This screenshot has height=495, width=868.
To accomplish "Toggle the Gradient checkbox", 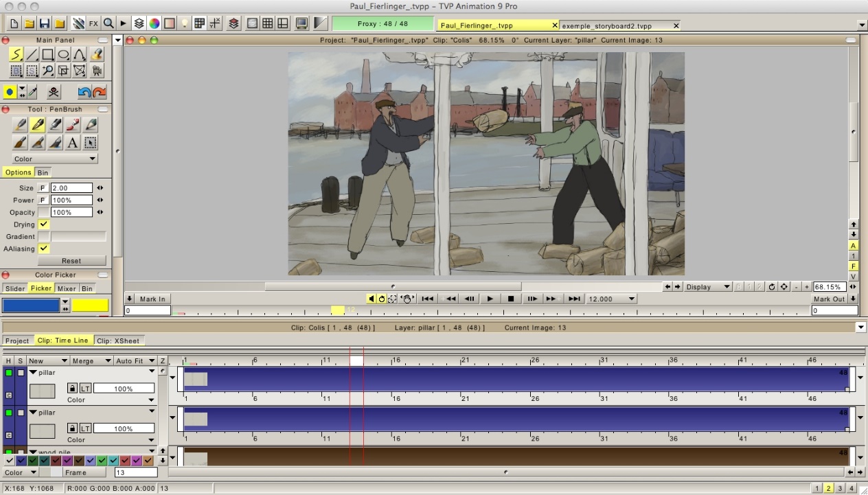I will click(x=44, y=236).
